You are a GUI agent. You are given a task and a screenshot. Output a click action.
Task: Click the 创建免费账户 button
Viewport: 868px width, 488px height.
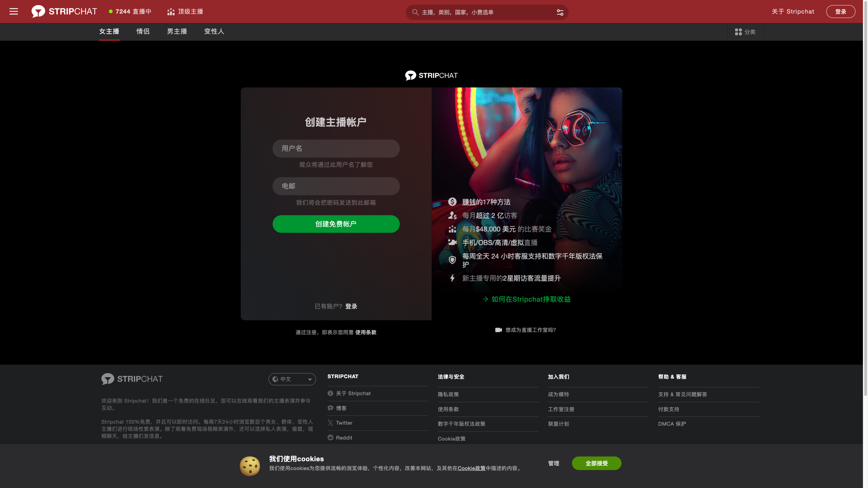coord(336,224)
